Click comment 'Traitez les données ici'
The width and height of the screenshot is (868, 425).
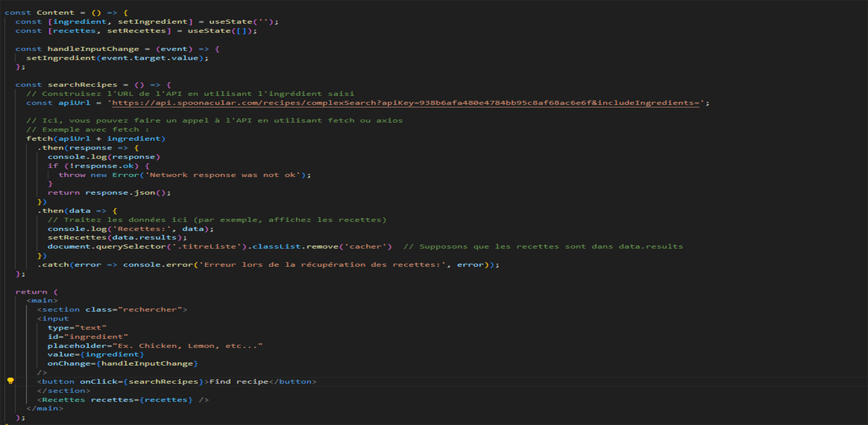pos(217,220)
